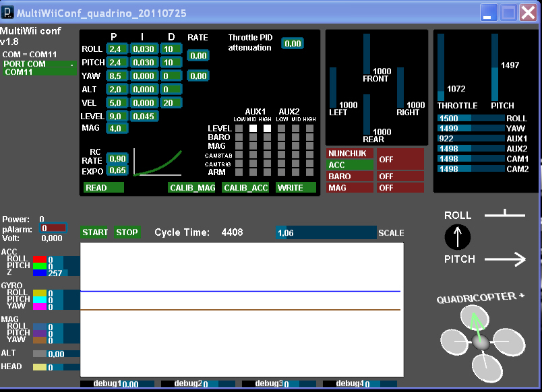Toggle ARM on AUX2 HIGH checkbox
Image resolution: width=542 pixels, height=392 pixels.
[x=309, y=172]
